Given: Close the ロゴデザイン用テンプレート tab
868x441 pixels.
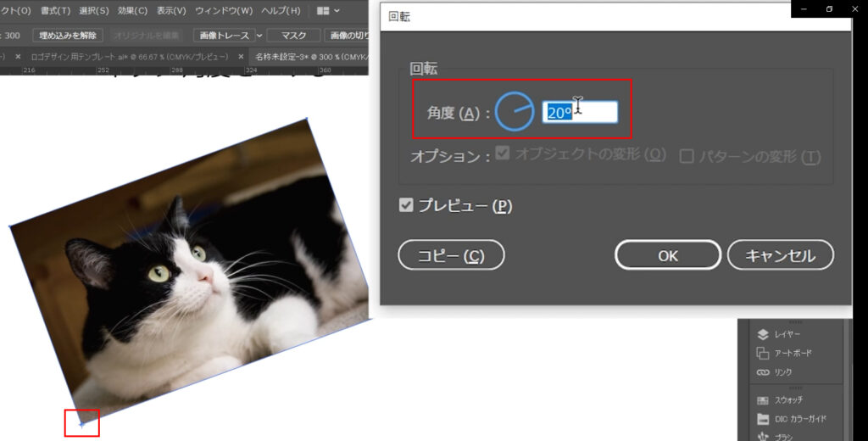Looking at the screenshot, I should 241,57.
